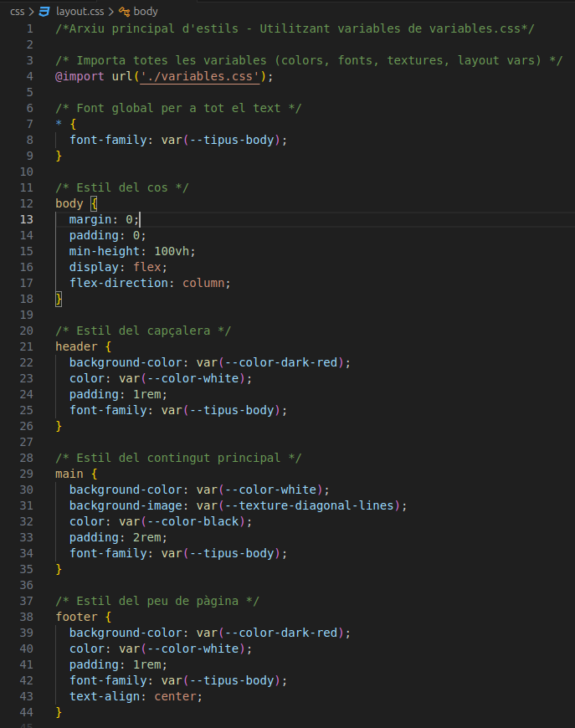This screenshot has height=728, width=575.
Task: Click line number 38 in the gutter
Action: 27,617
